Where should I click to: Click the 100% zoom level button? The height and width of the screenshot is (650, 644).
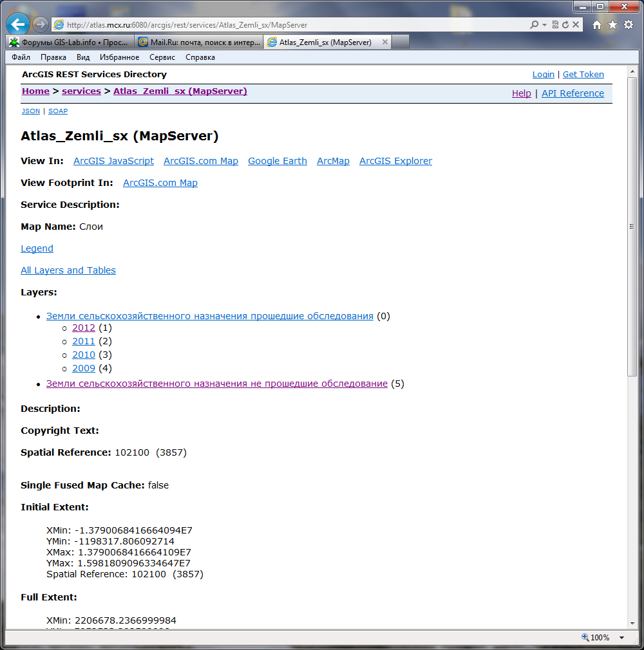coord(596,638)
